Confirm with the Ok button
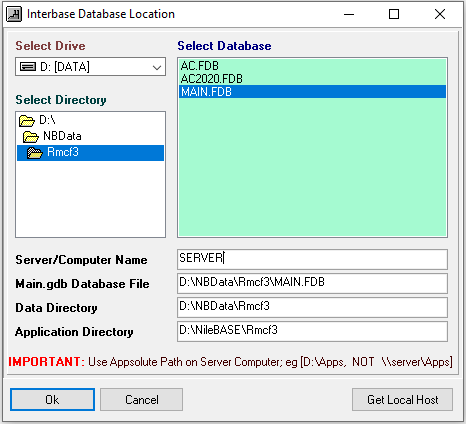Screen dimensions: 466x424 pyautogui.click(x=52, y=399)
